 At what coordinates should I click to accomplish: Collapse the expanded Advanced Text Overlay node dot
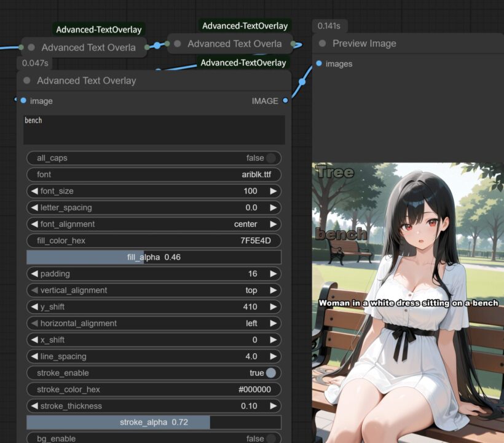(x=27, y=81)
